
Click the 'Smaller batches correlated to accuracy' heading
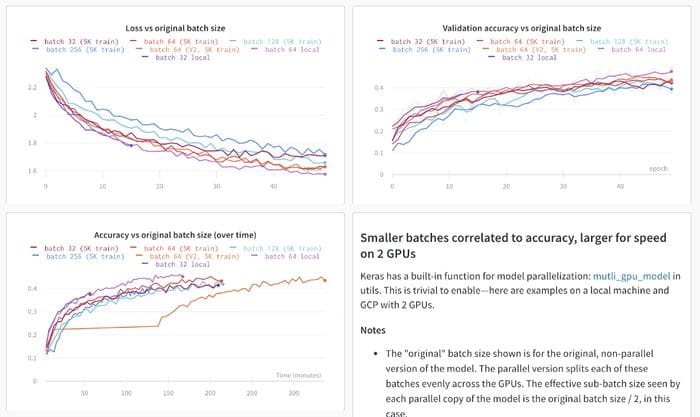(x=513, y=246)
